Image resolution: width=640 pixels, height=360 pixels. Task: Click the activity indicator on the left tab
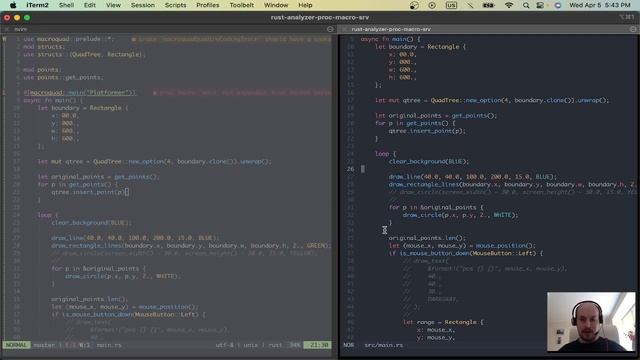click(x=330, y=29)
